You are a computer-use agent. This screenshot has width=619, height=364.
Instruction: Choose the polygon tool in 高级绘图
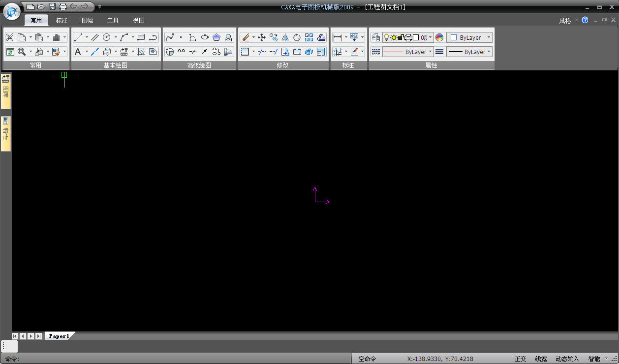point(217,37)
